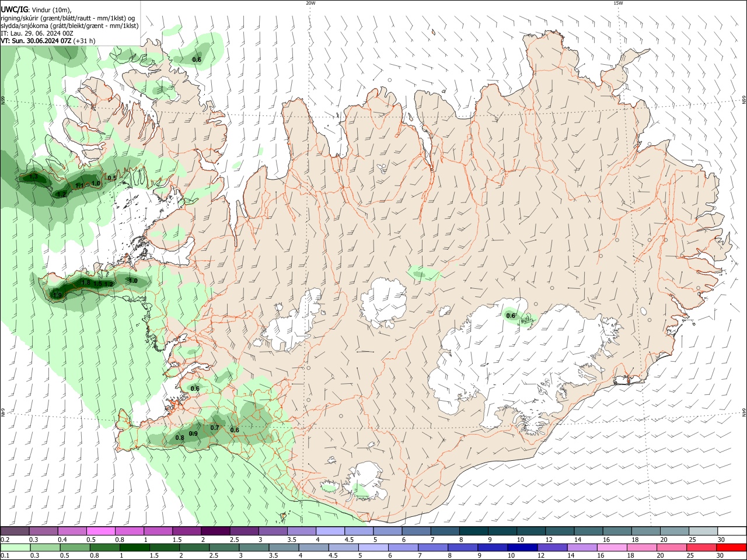Click the '0.8' value on the southwest map coast
Viewport: 747px width, 560px height.
point(180,437)
